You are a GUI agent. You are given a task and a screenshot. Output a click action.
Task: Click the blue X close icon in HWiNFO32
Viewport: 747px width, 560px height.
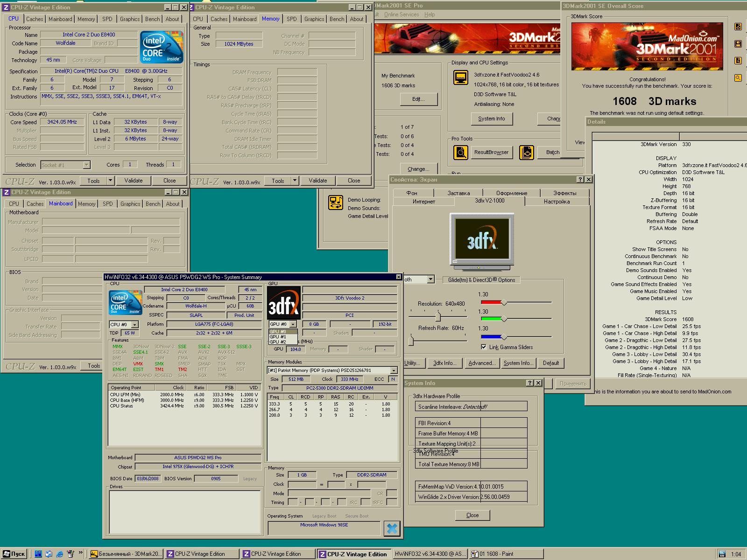pos(392,528)
